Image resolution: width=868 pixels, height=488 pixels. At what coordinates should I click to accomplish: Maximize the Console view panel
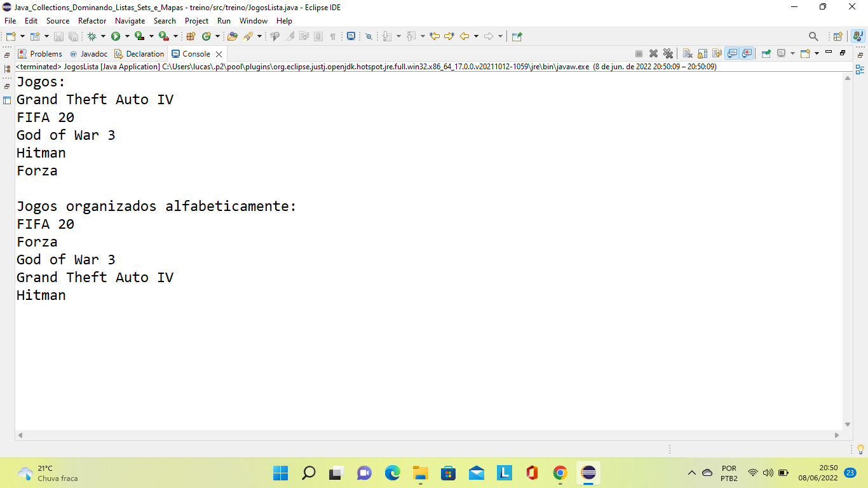(843, 53)
